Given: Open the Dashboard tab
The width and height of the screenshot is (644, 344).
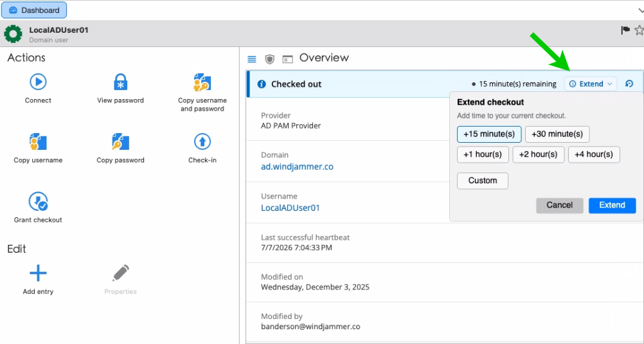Looking at the screenshot, I should click(33, 10).
